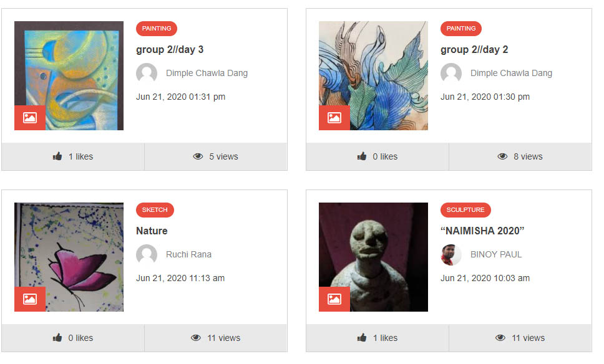Click eye views icon on NAIMISHA 2020
This screenshot has height=364, width=604.
click(500, 338)
